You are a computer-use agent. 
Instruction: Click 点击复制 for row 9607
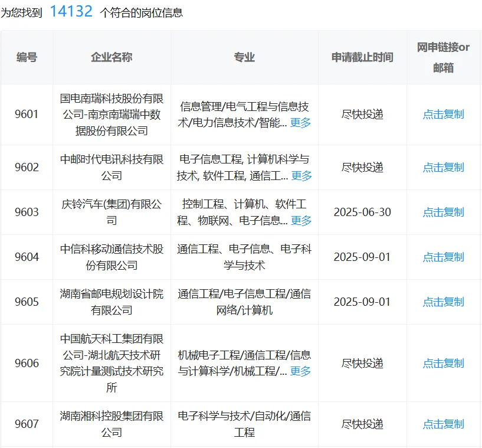[443, 424]
